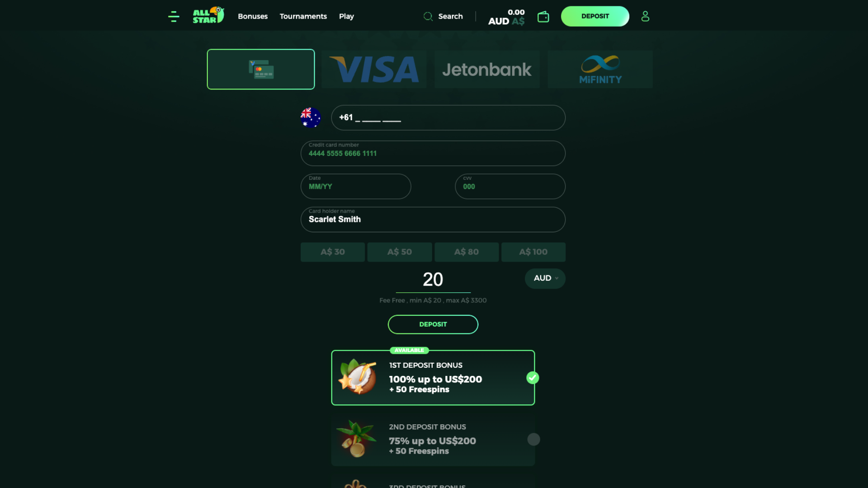
Task: Select the A$ 100 preset amount
Action: (533, 251)
